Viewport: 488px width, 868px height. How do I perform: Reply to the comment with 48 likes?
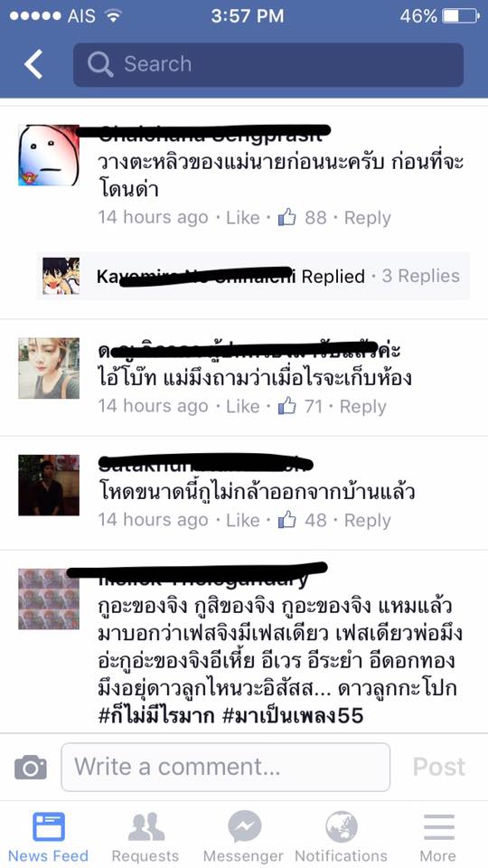coord(368,520)
